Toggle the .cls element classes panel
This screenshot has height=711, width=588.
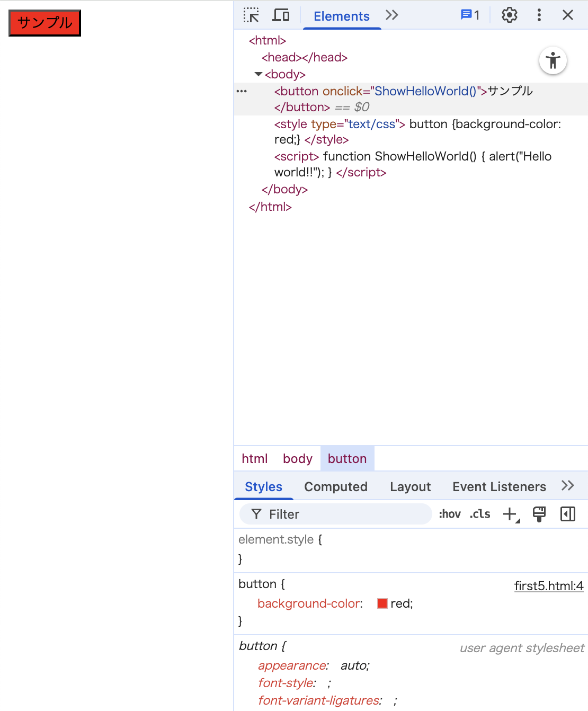coord(480,514)
